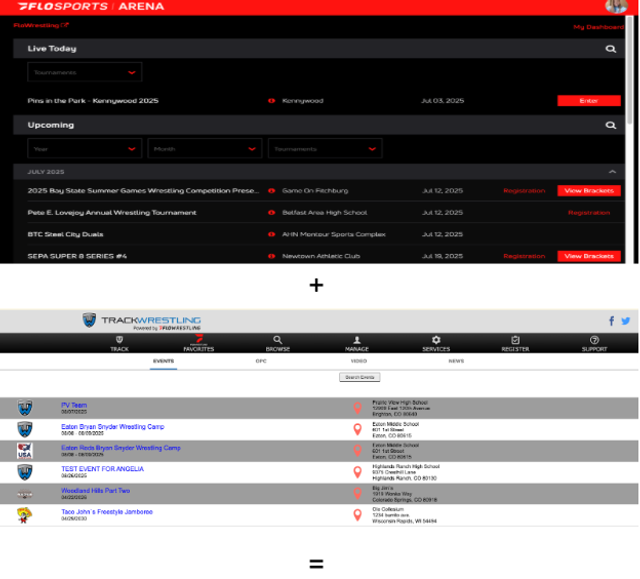This screenshot has height=579, width=640.
Task: Open Registration for Pete E. Lovejoy Tournament
Action: (589, 213)
